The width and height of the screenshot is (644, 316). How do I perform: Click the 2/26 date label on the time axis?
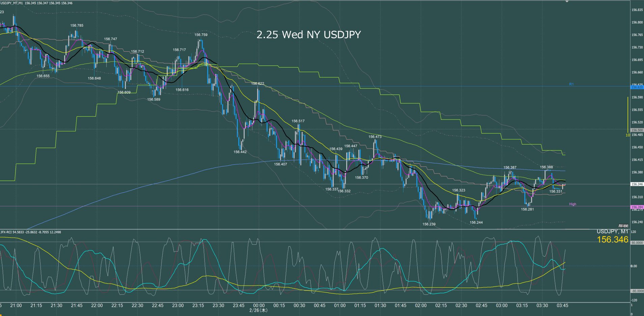[x=258, y=310]
